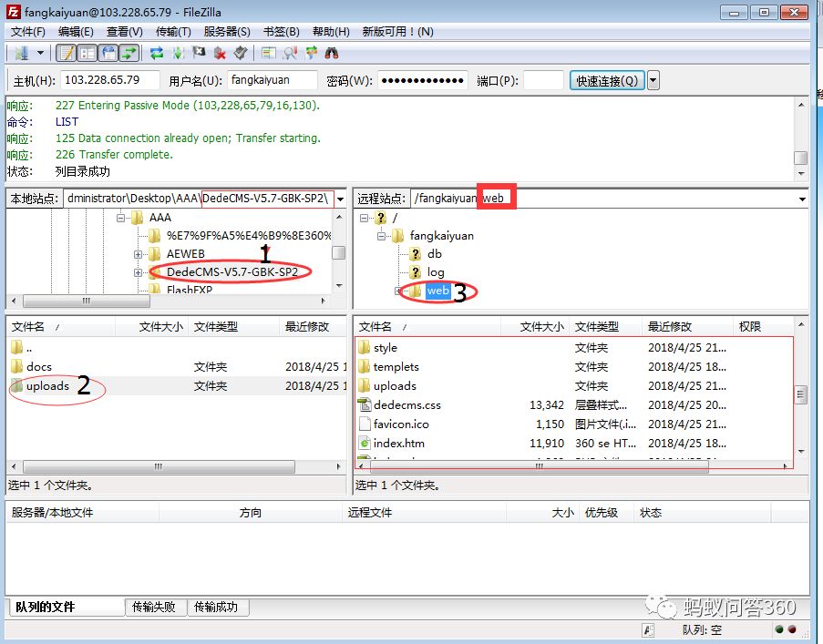Viewport: 823px width, 644px height.
Task: Select the docs folder icon in local list
Action: tap(16, 366)
